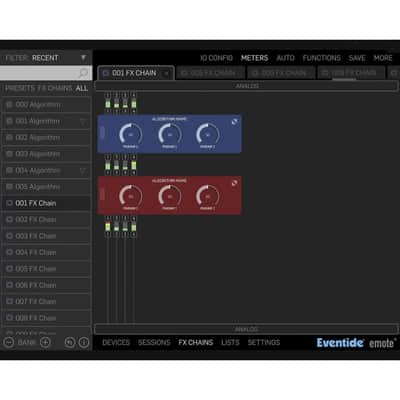Select the 001 Algorithm preset row
Image resolution: width=400 pixels, height=400 pixels.
click(46, 121)
